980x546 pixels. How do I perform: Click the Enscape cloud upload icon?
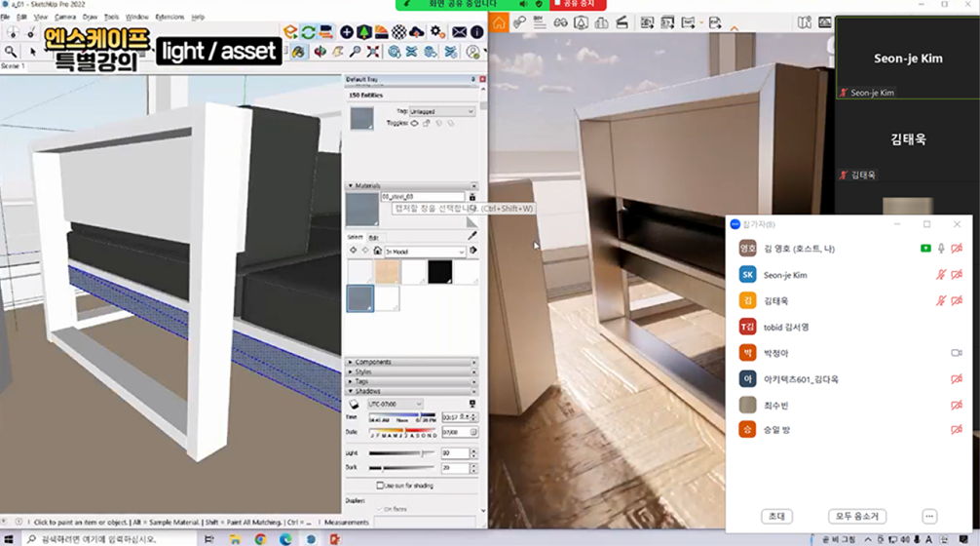(416, 32)
